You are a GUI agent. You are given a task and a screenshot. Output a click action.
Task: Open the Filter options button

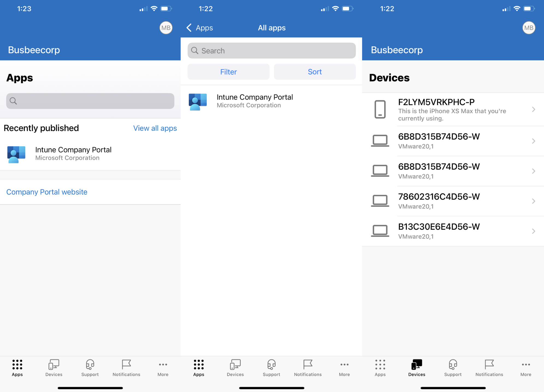pyautogui.click(x=228, y=72)
